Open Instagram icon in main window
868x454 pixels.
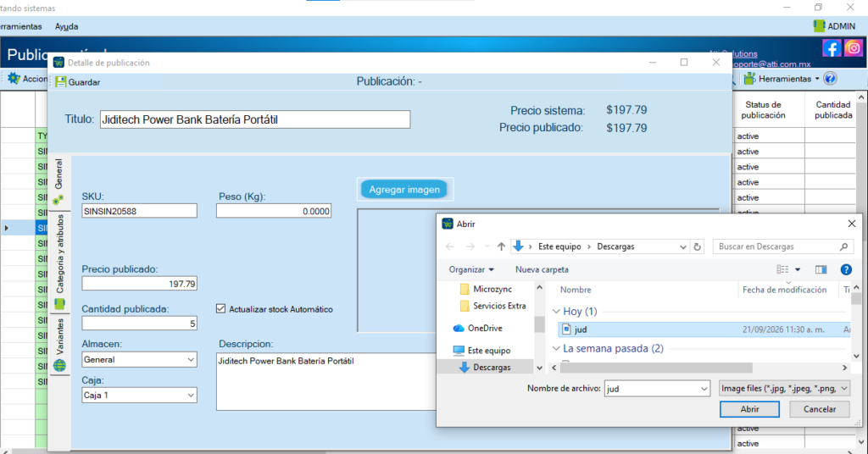[x=853, y=48]
